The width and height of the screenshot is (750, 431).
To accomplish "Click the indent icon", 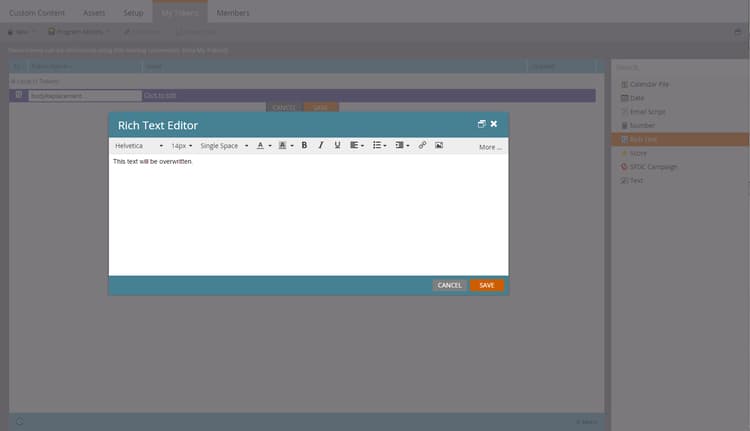I will pyautogui.click(x=399, y=145).
